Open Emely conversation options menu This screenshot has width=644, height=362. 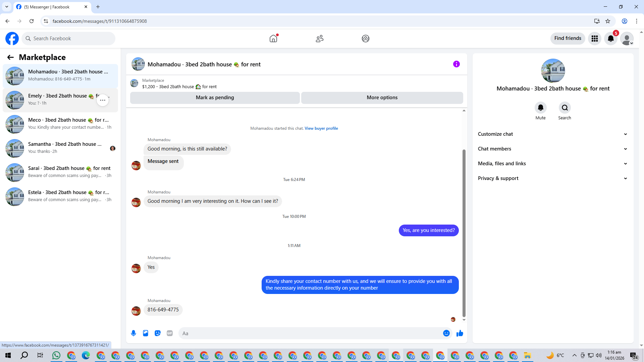point(103,100)
